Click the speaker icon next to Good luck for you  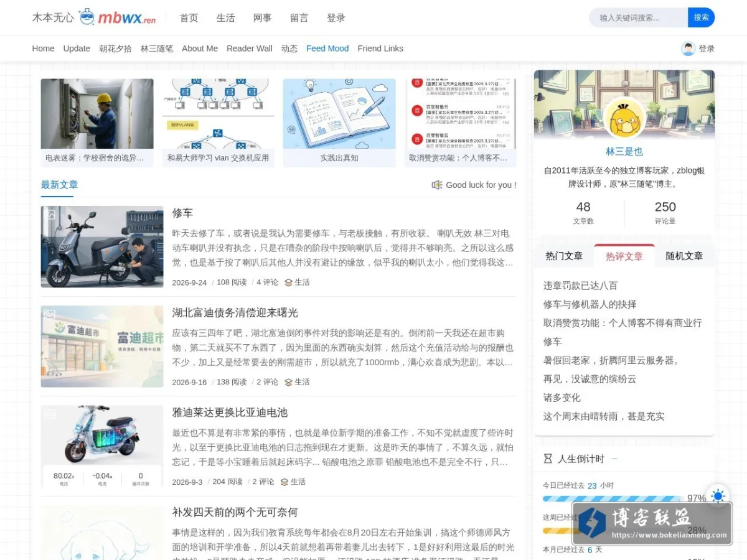tap(437, 185)
